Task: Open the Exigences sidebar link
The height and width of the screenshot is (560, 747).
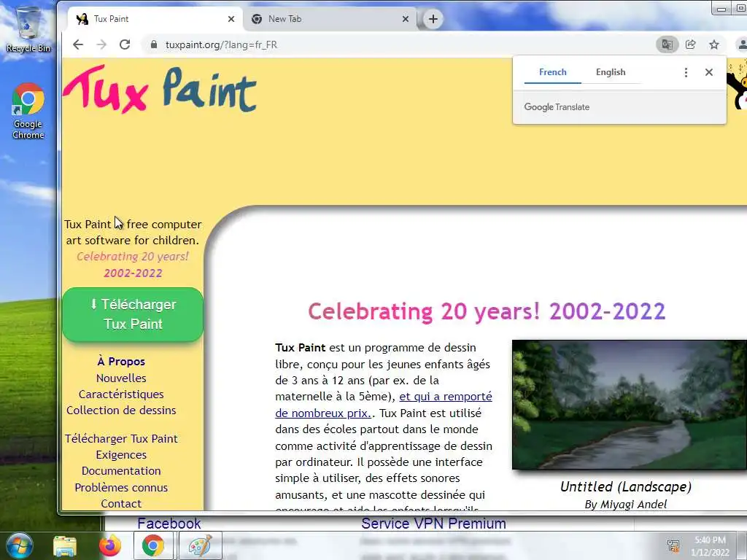Action: click(121, 455)
